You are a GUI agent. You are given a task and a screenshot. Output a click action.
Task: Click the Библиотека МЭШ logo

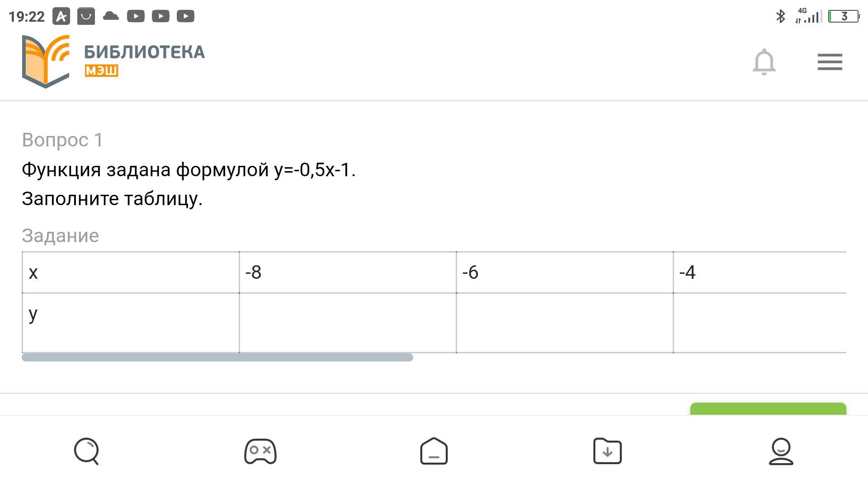tap(46, 61)
